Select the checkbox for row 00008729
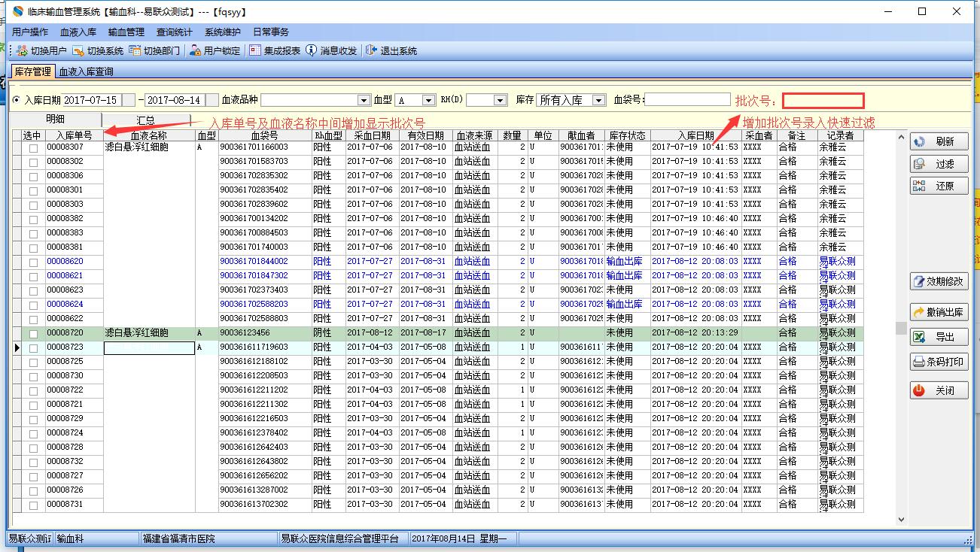The image size is (980, 552). point(33,420)
